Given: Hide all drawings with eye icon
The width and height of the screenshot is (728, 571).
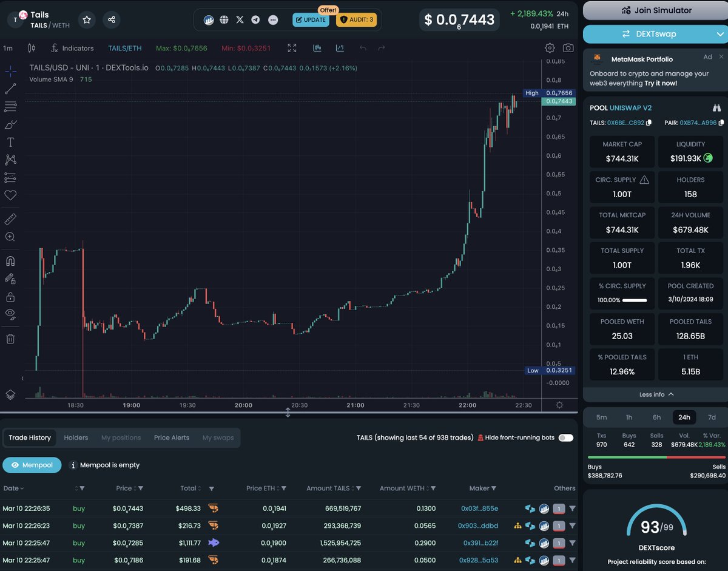Looking at the screenshot, I should point(10,314).
